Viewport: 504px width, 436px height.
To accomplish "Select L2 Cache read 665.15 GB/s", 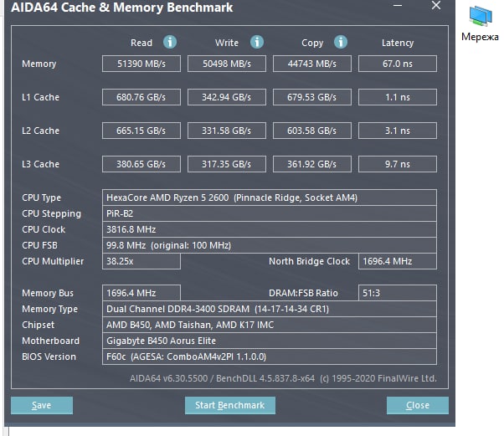I will (x=141, y=131).
